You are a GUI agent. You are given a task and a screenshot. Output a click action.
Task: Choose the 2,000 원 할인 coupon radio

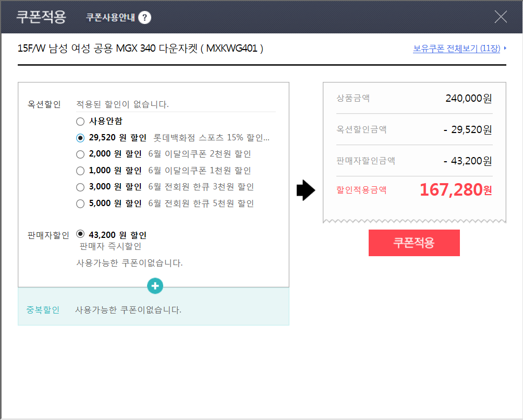click(80, 154)
